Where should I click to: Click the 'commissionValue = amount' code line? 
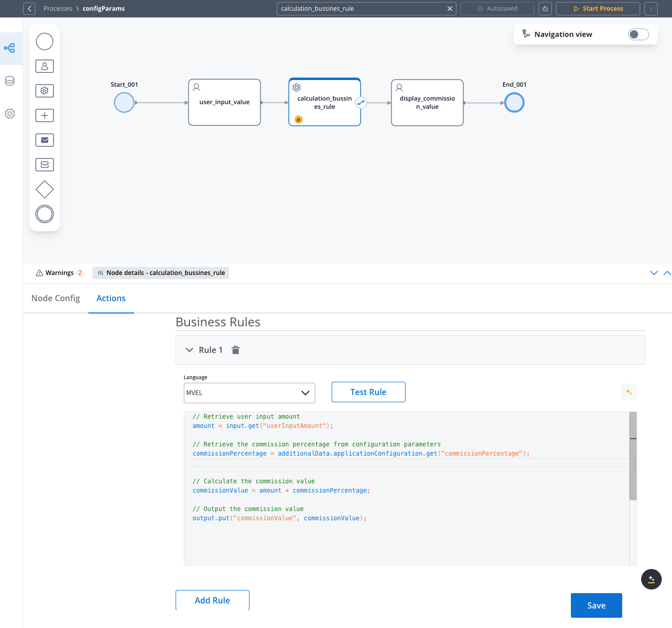coord(281,490)
